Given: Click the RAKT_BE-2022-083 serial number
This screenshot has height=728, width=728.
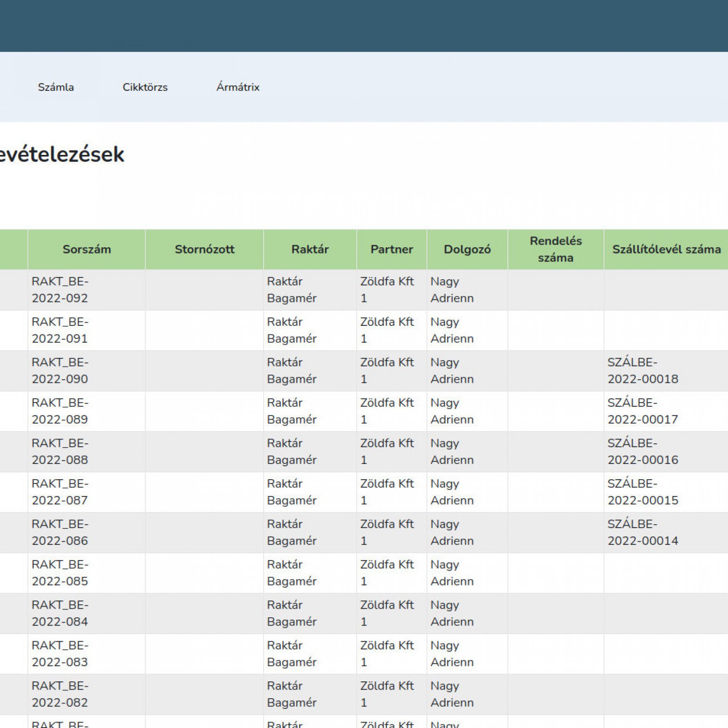Looking at the screenshot, I should coord(60,654).
